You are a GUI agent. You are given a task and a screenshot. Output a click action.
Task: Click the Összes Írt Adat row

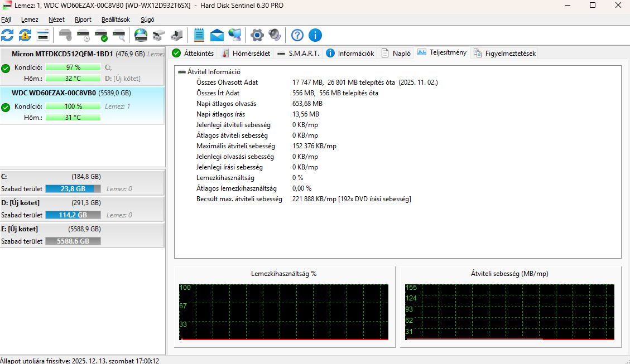click(x=287, y=93)
